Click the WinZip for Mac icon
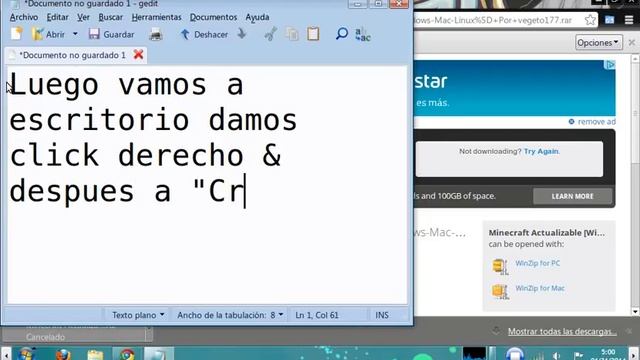Screen dimensions: 640x360 pos(500,291)
